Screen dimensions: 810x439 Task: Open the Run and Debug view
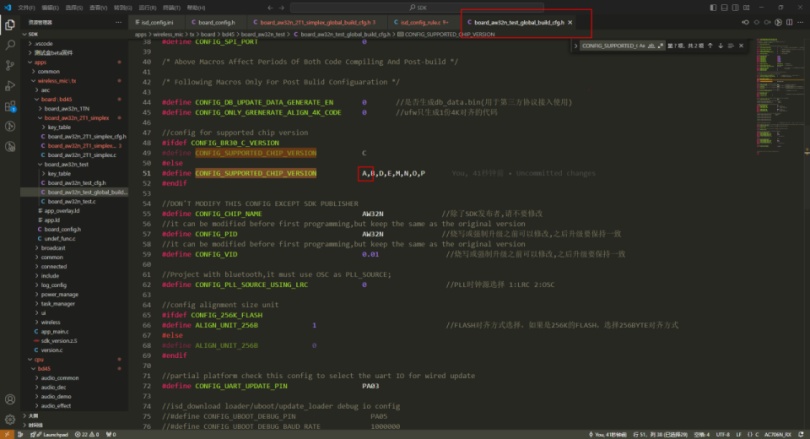point(10,86)
